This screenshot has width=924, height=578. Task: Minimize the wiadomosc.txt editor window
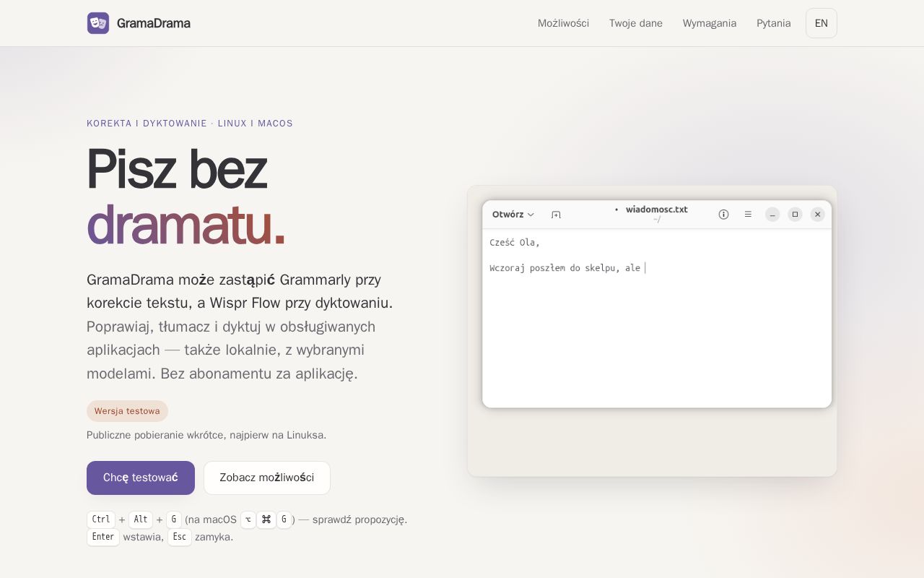click(x=772, y=215)
